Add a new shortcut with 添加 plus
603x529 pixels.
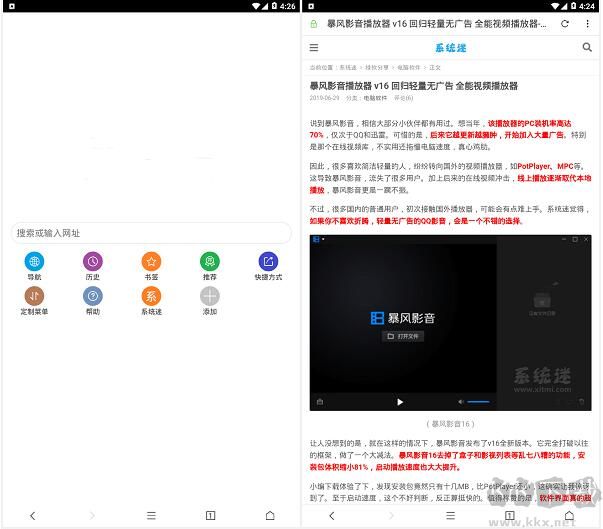(209, 296)
